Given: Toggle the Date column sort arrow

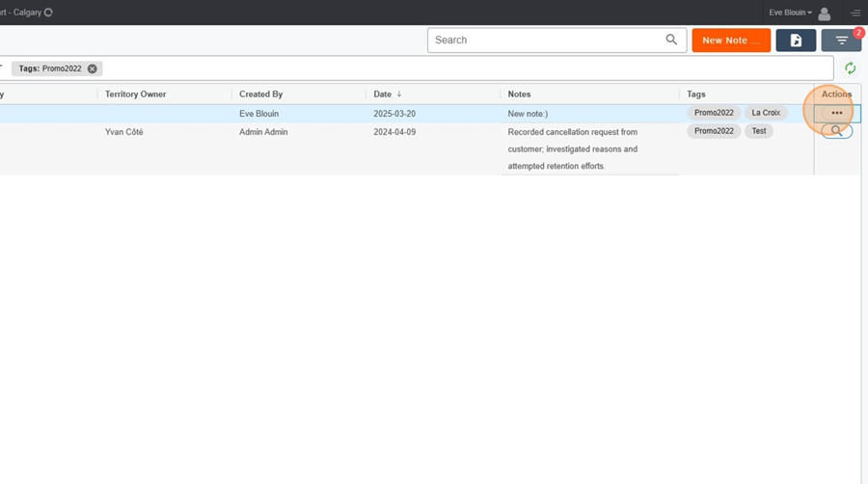Looking at the screenshot, I should click(398, 94).
